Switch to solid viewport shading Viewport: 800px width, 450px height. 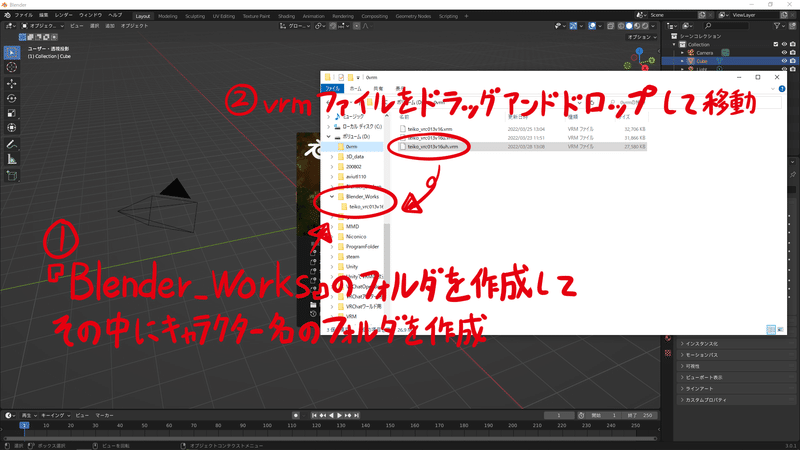(629, 26)
